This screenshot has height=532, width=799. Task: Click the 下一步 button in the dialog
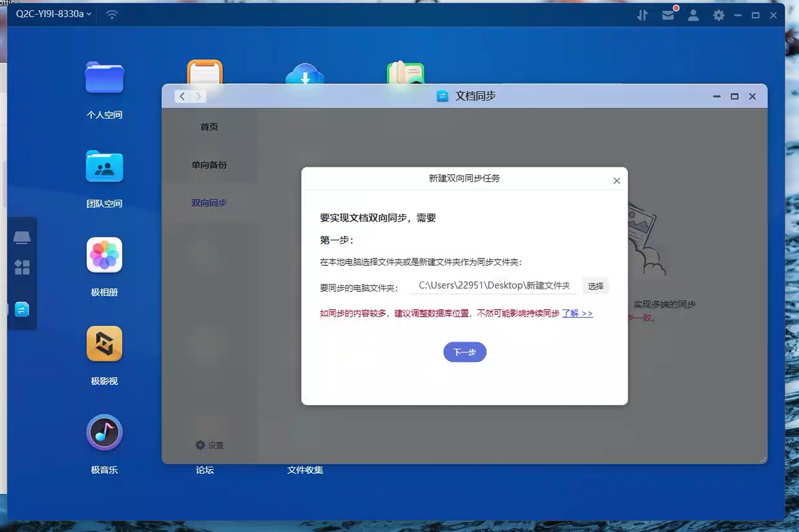tap(464, 352)
